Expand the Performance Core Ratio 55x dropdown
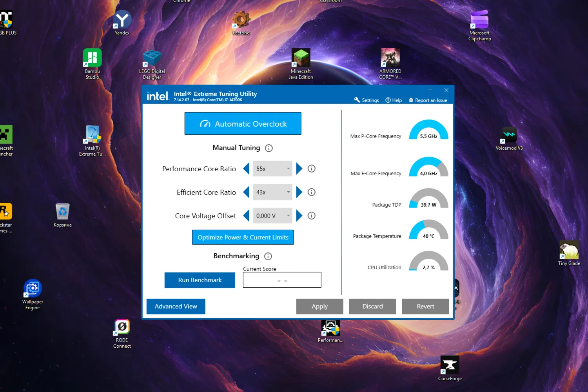Screen dimensions: 588x392 pos(273,169)
